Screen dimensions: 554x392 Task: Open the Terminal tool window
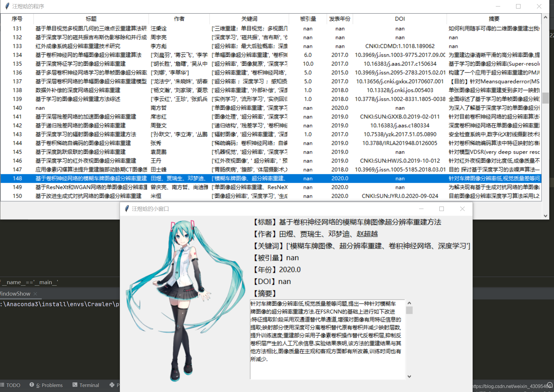point(86,385)
